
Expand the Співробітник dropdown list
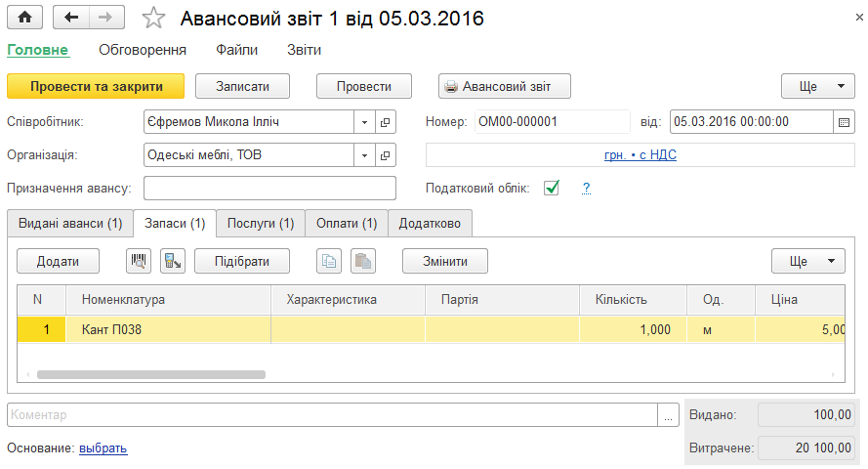click(364, 122)
